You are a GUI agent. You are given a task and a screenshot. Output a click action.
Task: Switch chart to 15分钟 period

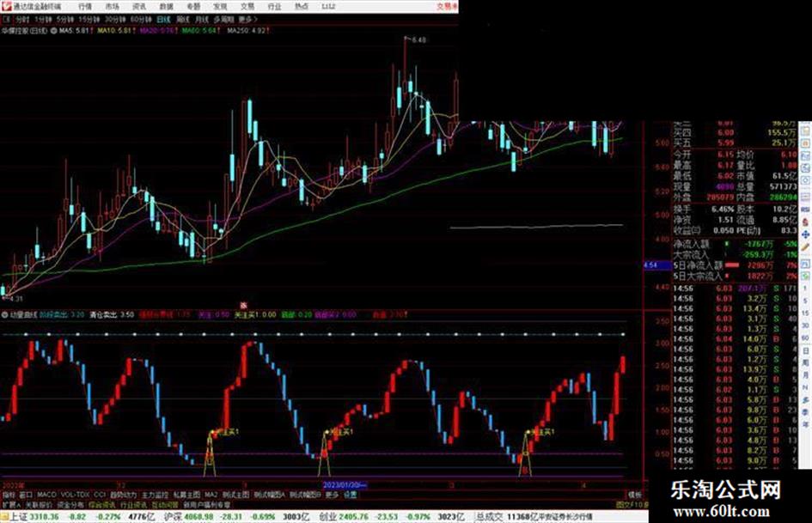(89, 19)
